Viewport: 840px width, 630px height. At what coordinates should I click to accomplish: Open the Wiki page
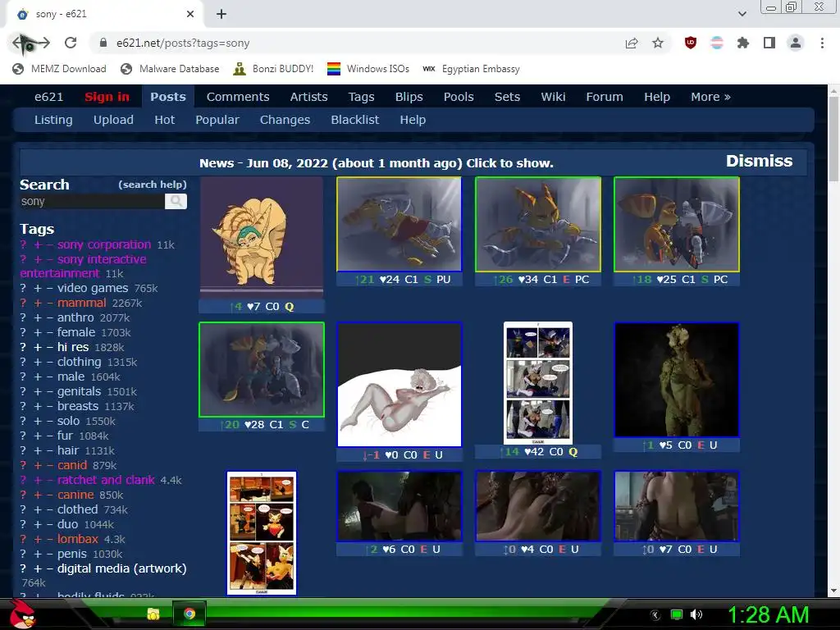[553, 97]
